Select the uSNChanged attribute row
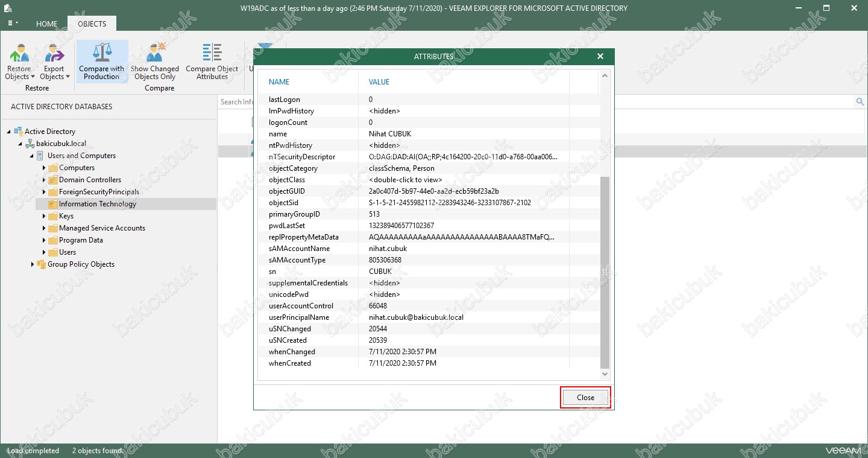This screenshot has height=458, width=868. click(429, 329)
